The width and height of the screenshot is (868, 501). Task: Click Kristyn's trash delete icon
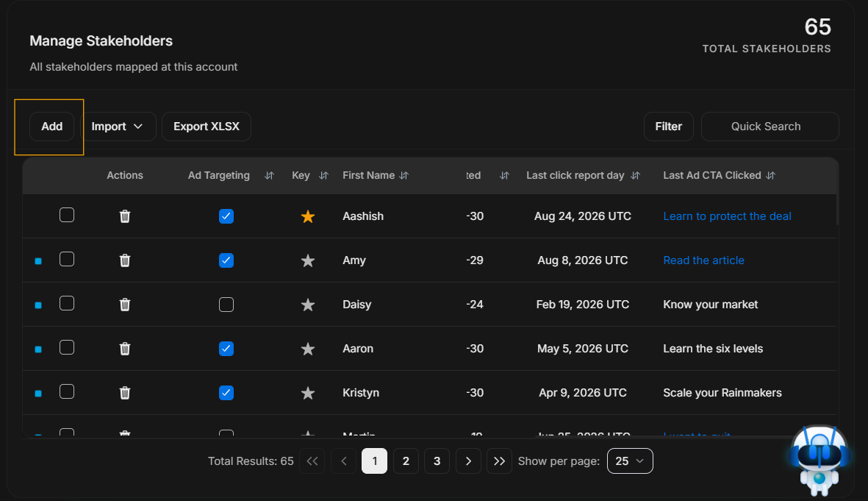(124, 393)
